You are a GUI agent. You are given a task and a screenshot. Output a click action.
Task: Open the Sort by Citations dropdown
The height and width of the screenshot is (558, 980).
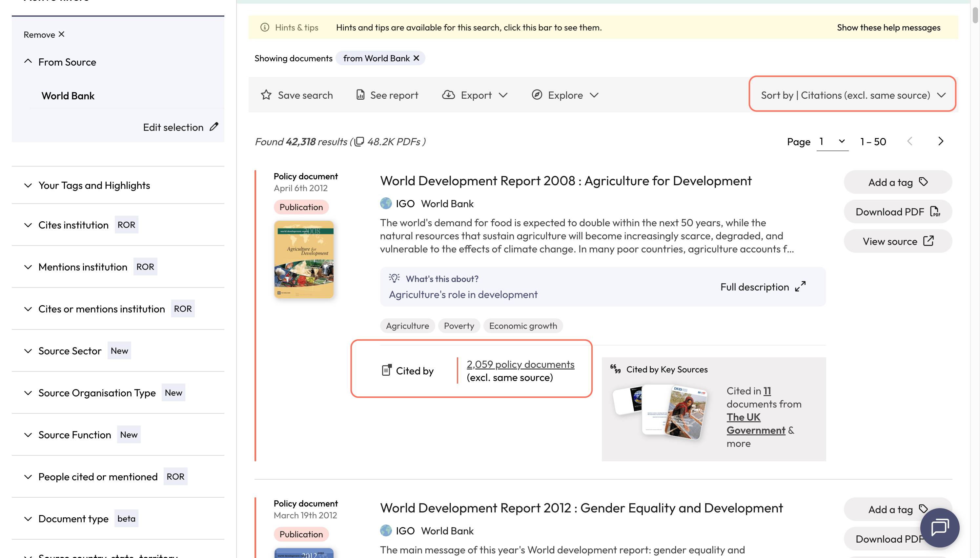852,95
